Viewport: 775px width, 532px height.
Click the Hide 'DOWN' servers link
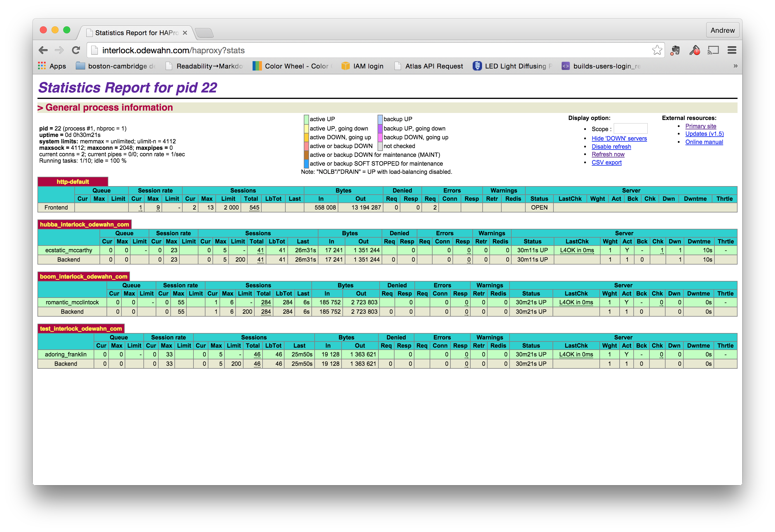click(x=619, y=138)
